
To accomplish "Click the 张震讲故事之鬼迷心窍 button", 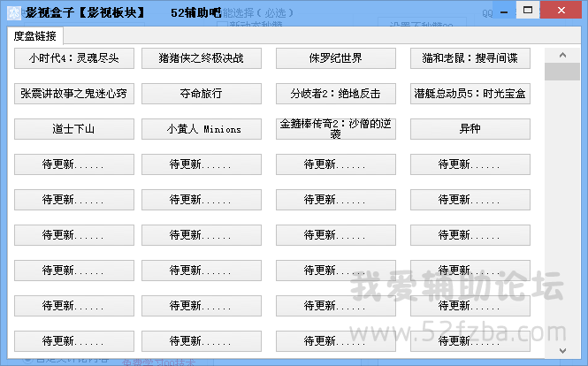I will click(x=74, y=94).
